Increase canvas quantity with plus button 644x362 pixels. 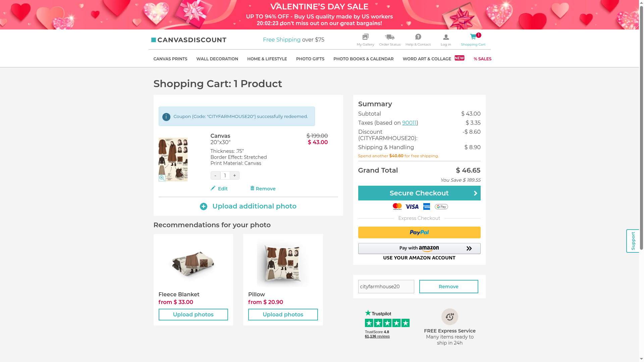234,176
